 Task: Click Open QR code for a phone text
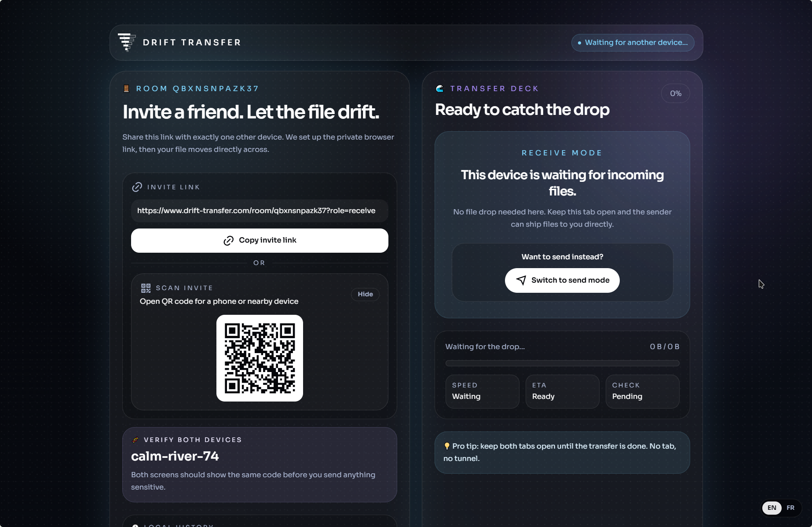219,301
